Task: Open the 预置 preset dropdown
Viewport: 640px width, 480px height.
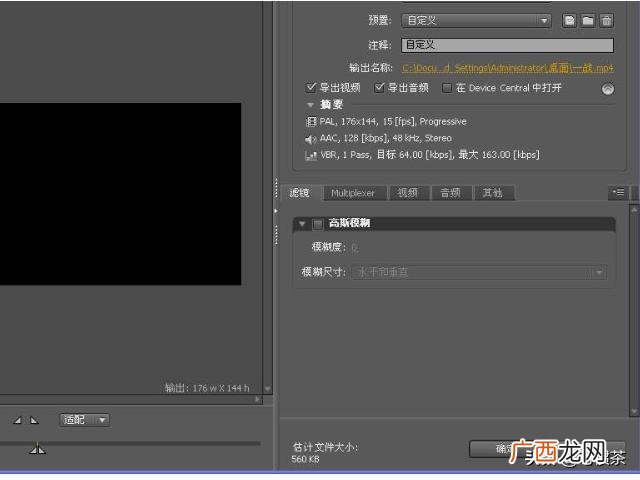Action: (x=476, y=20)
